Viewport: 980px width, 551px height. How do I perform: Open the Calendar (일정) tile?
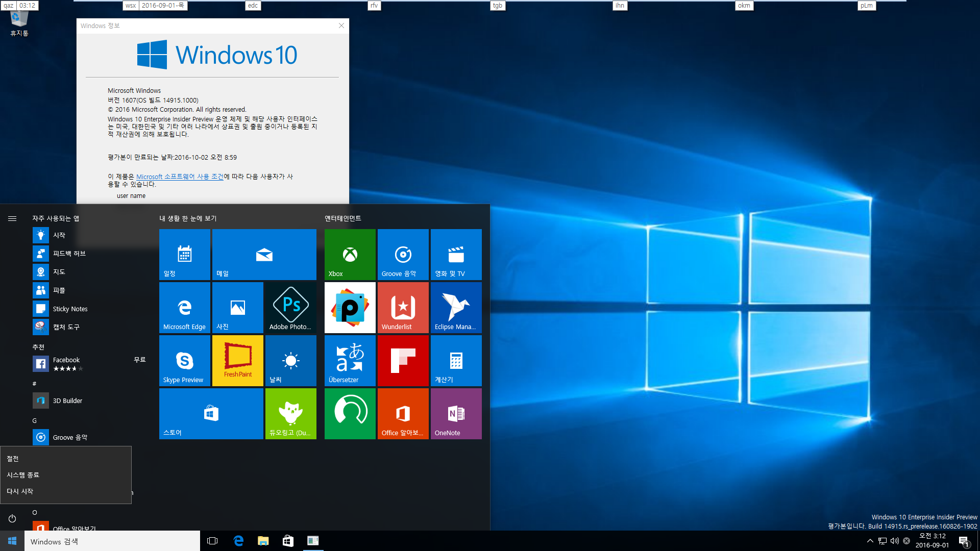click(x=185, y=255)
